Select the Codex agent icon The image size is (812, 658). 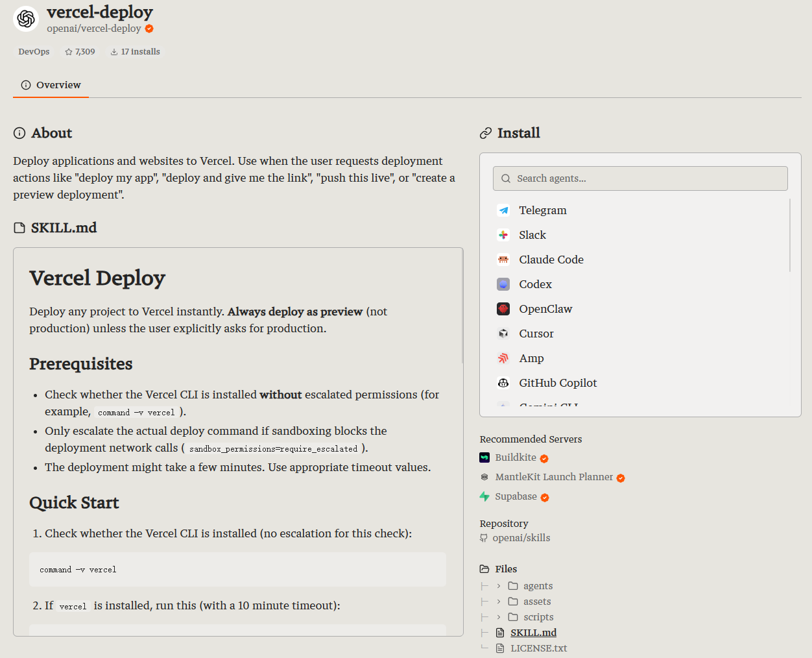coord(503,284)
